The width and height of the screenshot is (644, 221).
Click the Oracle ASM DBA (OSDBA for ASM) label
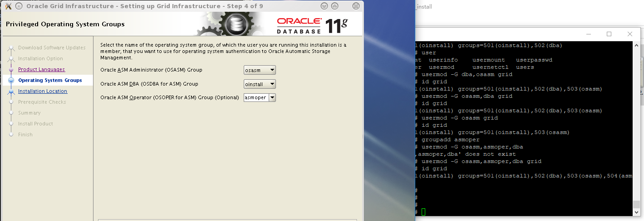pos(149,84)
